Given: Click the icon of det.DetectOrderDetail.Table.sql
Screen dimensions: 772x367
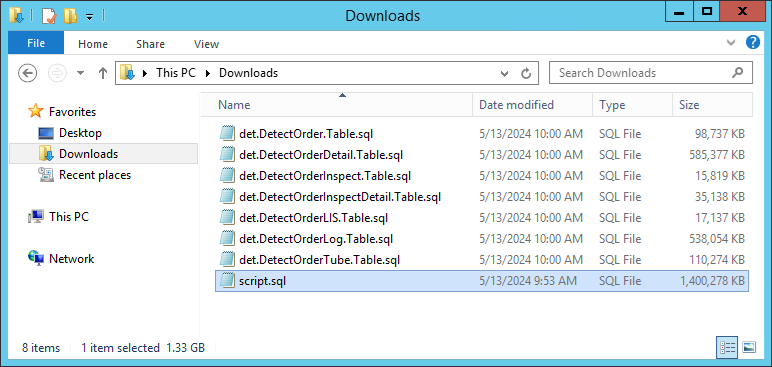Looking at the screenshot, I should coord(227,155).
